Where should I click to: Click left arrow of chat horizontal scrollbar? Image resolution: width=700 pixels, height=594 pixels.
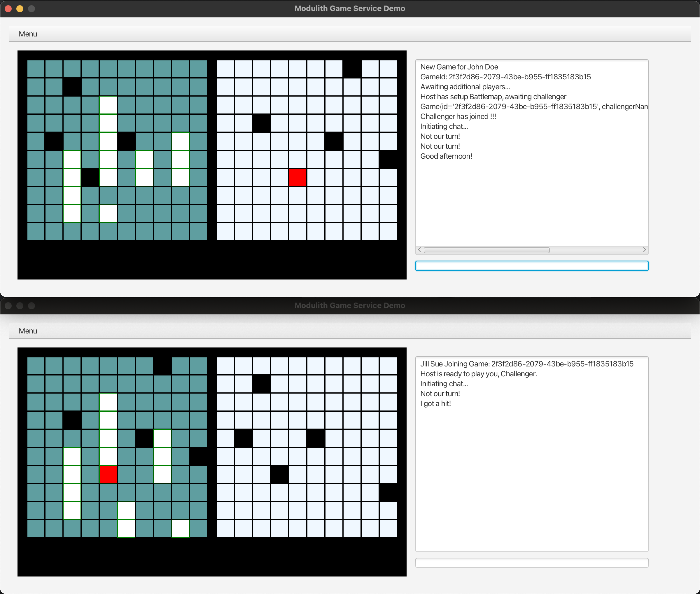pos(419,250)
